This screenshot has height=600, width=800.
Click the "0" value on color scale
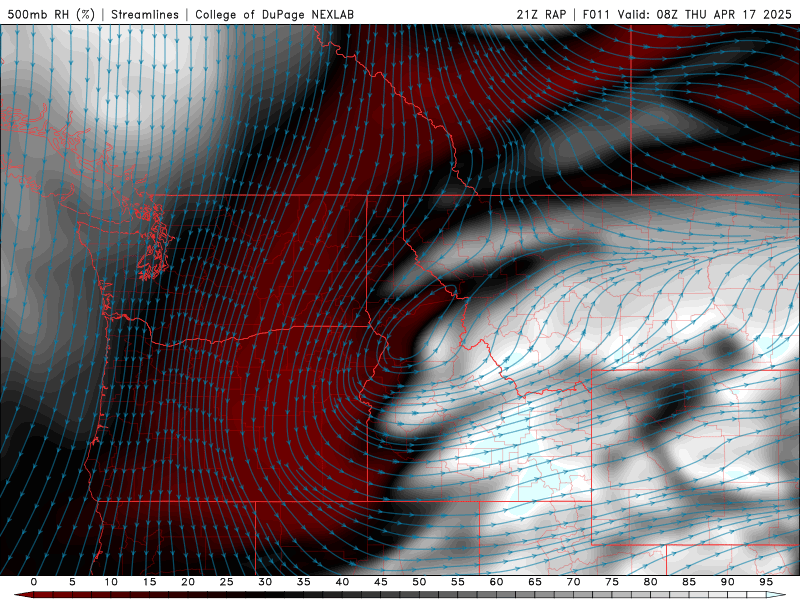point(34,582)
